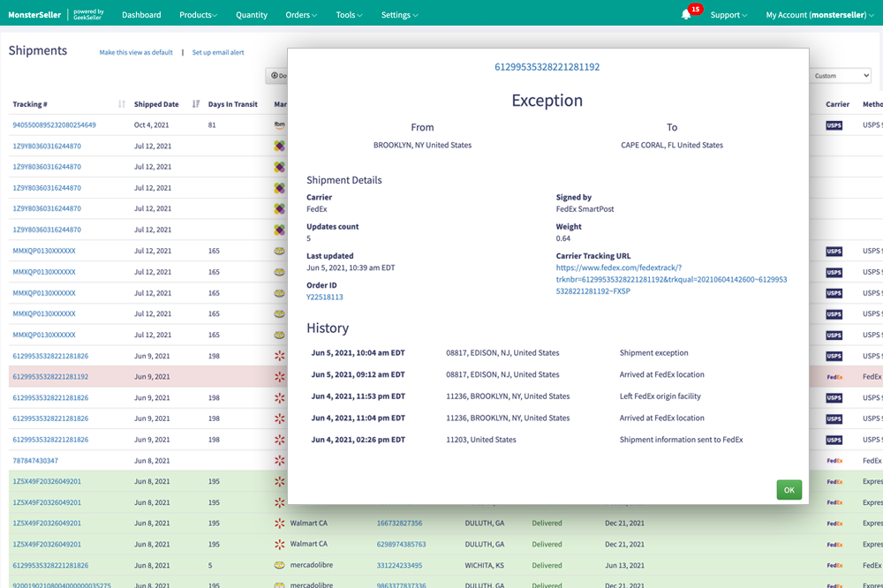The width and height of the screenshot is (883, 588).
Task: Select the 'Shipment exception' history entry
Action: tap(653, 352)
